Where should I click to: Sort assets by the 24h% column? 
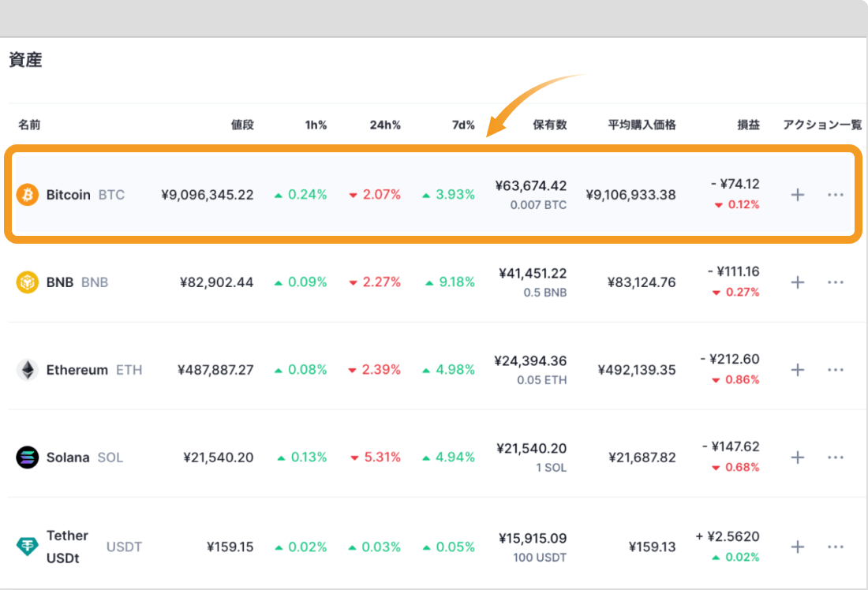385,125
